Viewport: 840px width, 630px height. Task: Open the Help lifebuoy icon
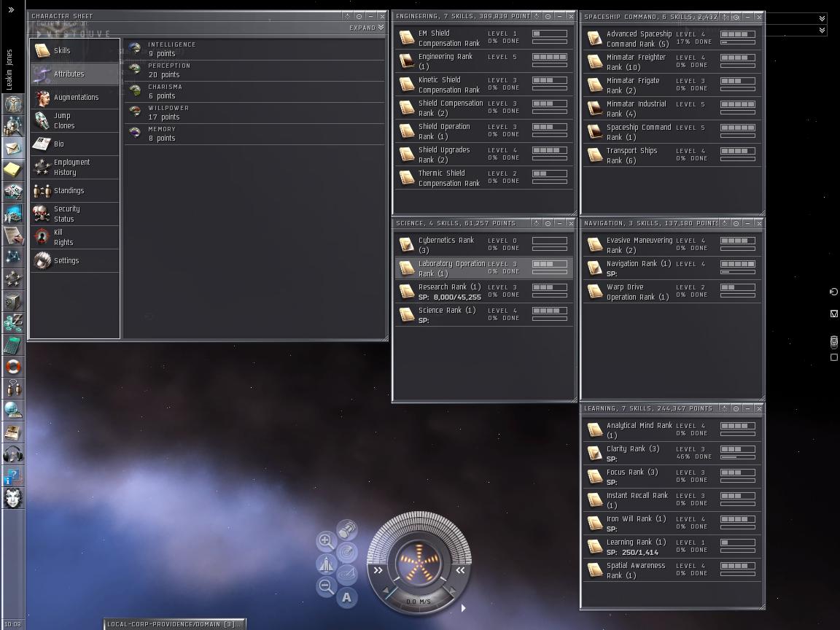[12, 367]
